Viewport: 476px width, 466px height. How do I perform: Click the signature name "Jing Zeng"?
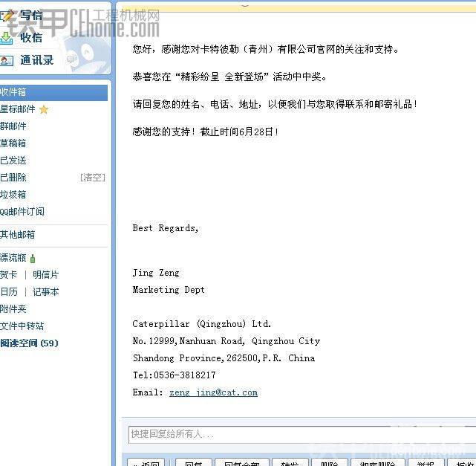156,273
